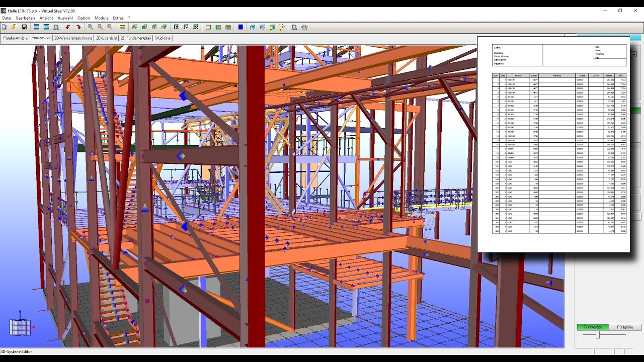Viewport: 644px width, 362px height.
Task: Click the middle magnifier zoom icon
Action: point(100,27)
